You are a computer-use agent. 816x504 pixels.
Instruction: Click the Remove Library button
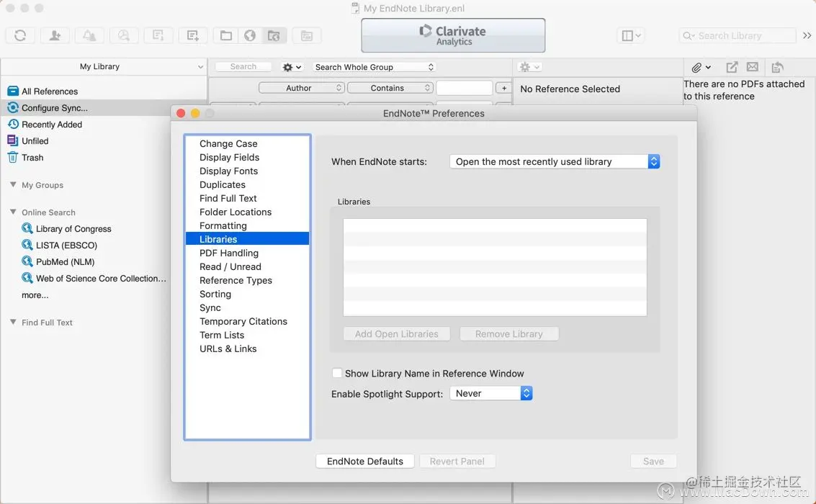tap(509, 334)
